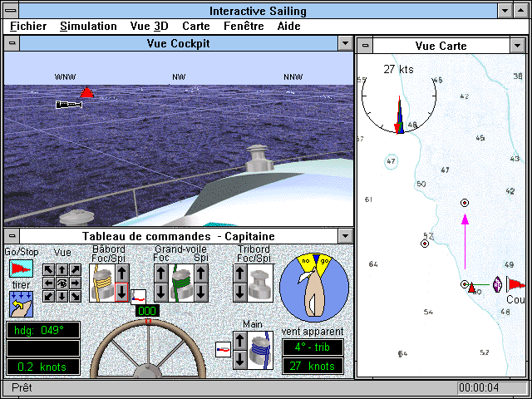
Task: Open Interactive Sailing system control menu
Action: 11,11
